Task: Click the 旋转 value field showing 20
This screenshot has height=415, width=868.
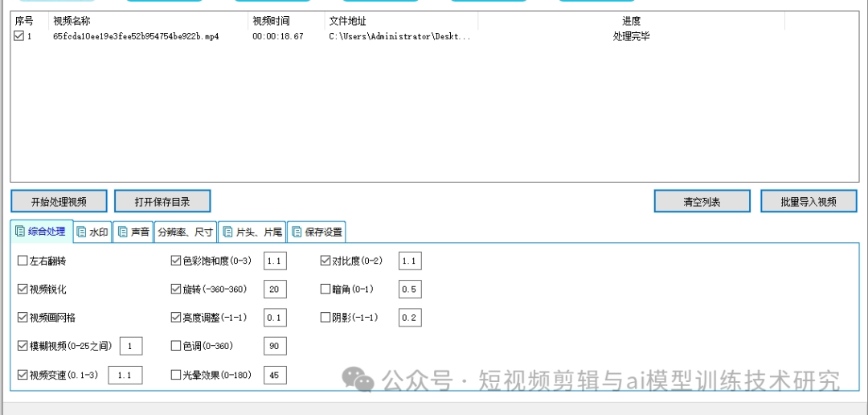Action: 275,289
